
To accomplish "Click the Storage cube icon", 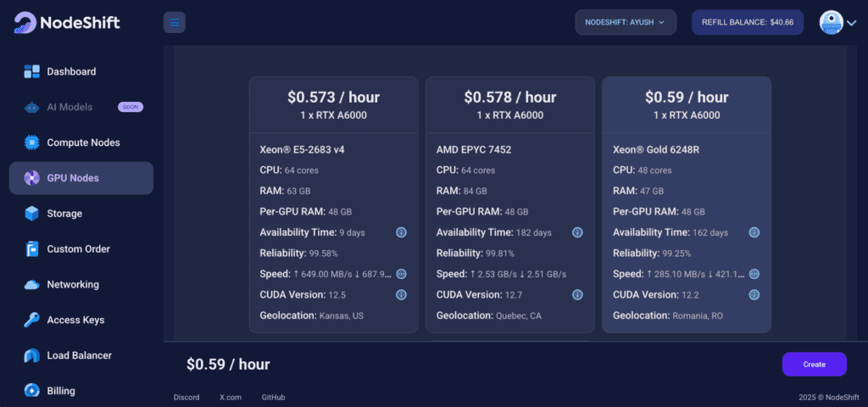I will click(31, 213).
